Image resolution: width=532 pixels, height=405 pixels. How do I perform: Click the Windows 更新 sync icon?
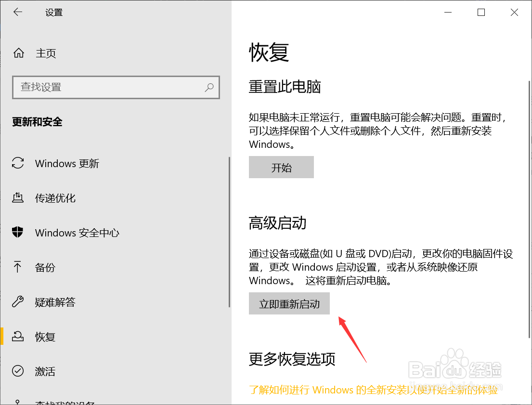(17, 164)
